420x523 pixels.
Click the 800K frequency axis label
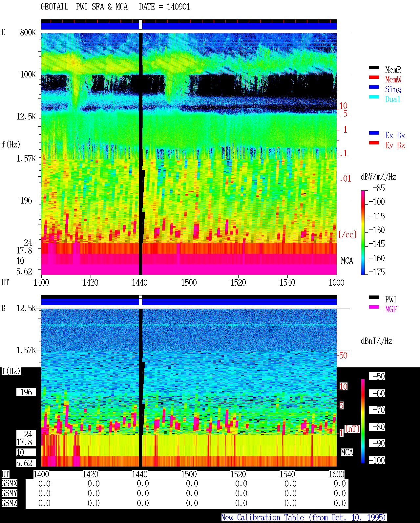(28, 32)
